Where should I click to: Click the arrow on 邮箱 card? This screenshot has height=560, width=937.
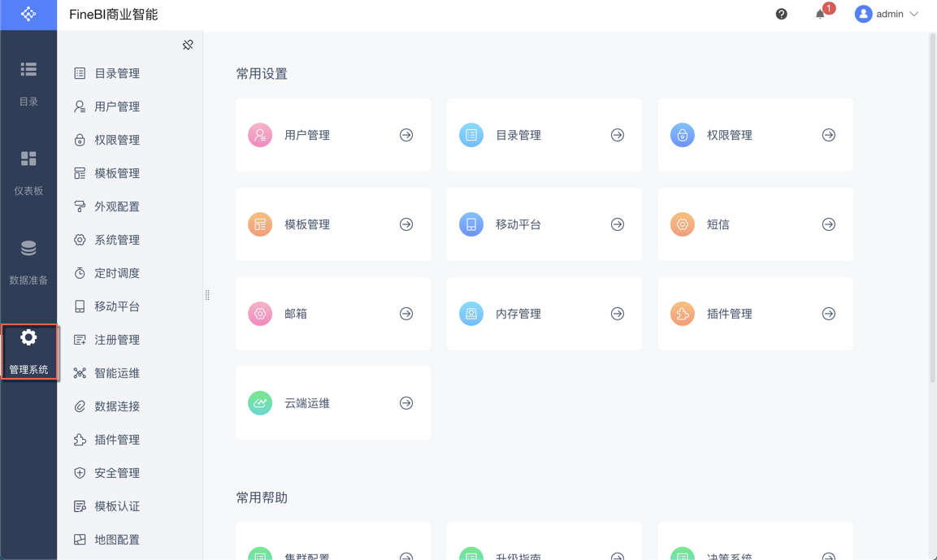click(x=406, y=314)
